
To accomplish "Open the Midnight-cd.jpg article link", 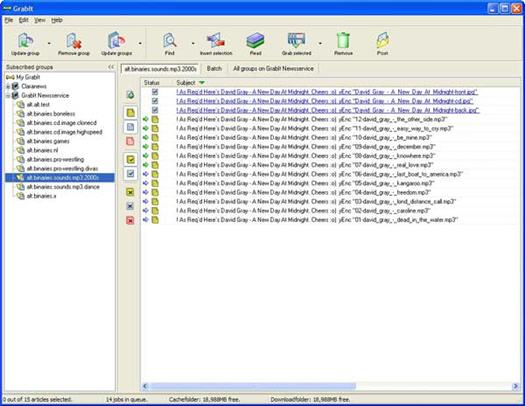I will [324, 101].
